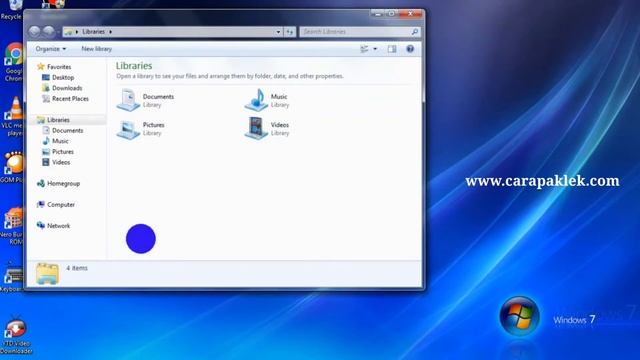This screenshot has height=360, width=640.
Task: Click the VLC media player desktop icon
Action: tap(13, 117)
